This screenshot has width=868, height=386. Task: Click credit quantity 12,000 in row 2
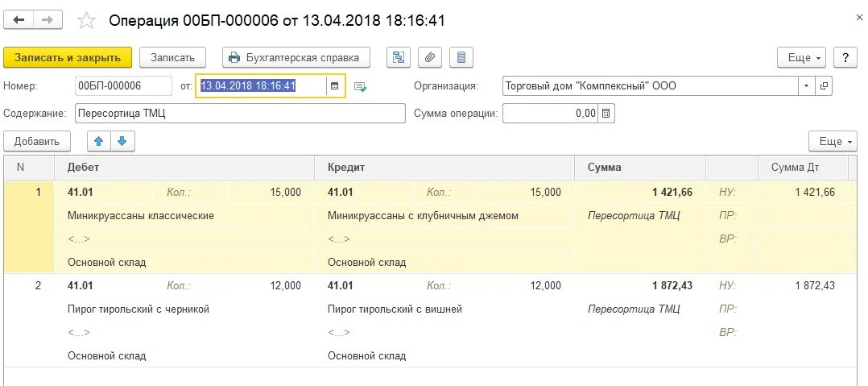coord(544,286)
